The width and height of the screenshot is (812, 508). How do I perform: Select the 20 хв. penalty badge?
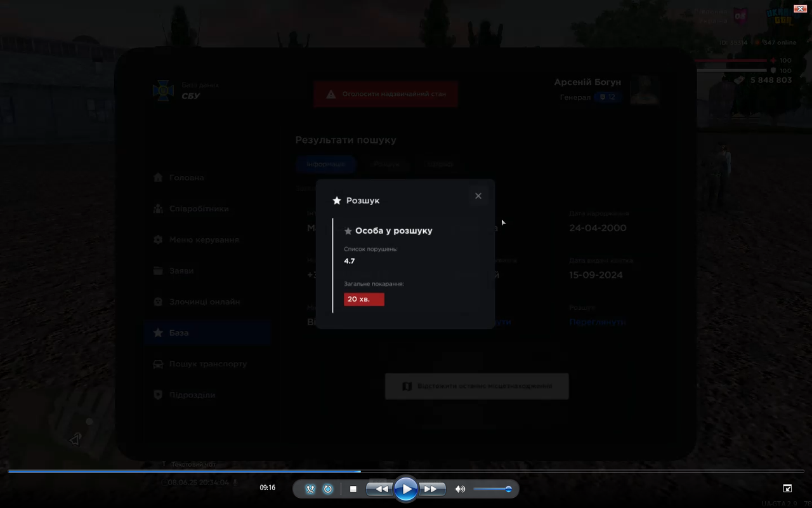(364, 299)
